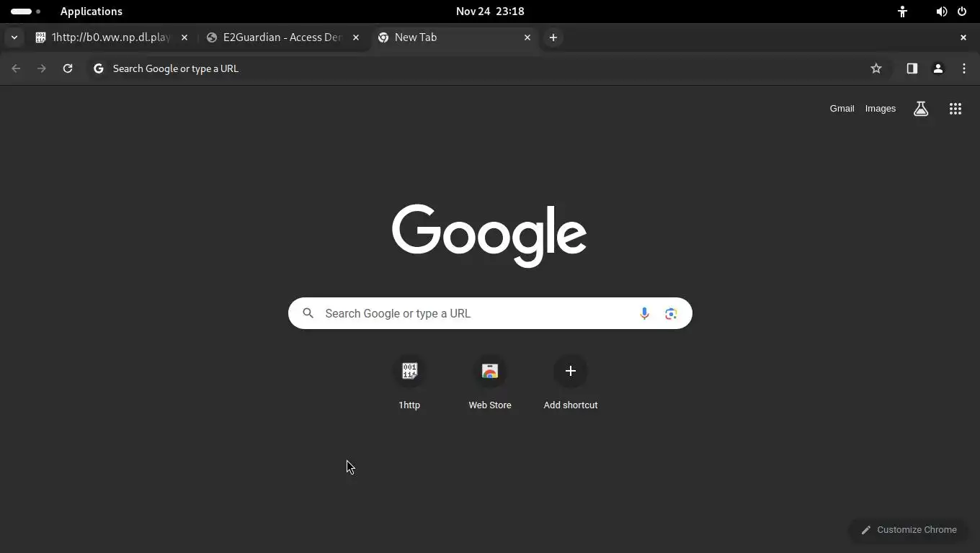Open the Google apps grid
Screen dimensions: 980x553
(x=955, y=109)
